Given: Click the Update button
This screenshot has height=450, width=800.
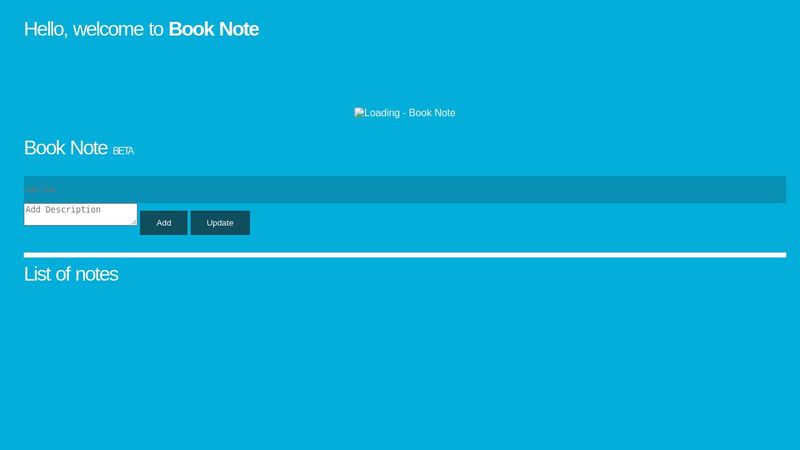Looking at the screenshot, I should coord(220,223).
